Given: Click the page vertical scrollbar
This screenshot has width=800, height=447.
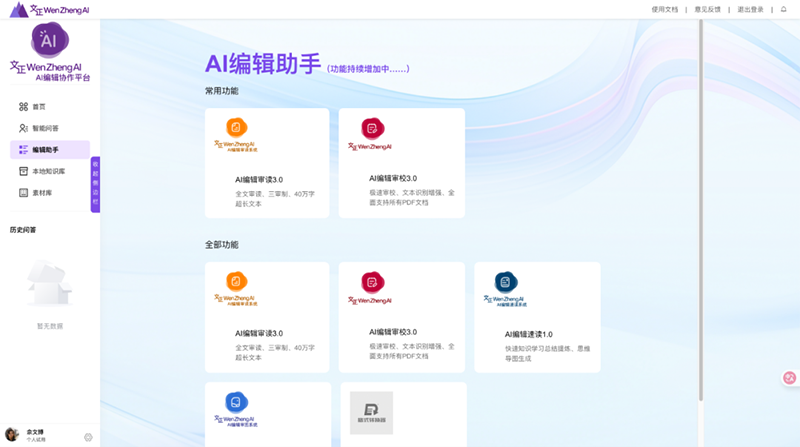Looking at the screenshot, I should point(700,200).
